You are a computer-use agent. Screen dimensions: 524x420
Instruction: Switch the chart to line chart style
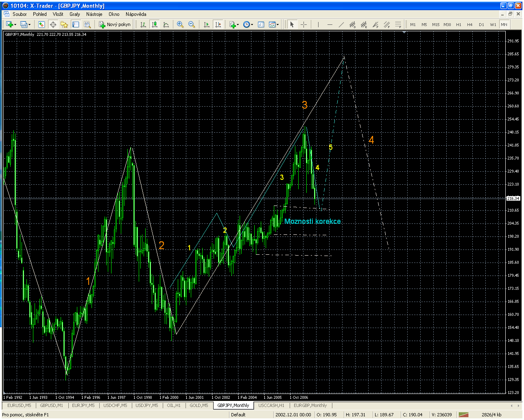pyautogui.click(x=166, y=24)
